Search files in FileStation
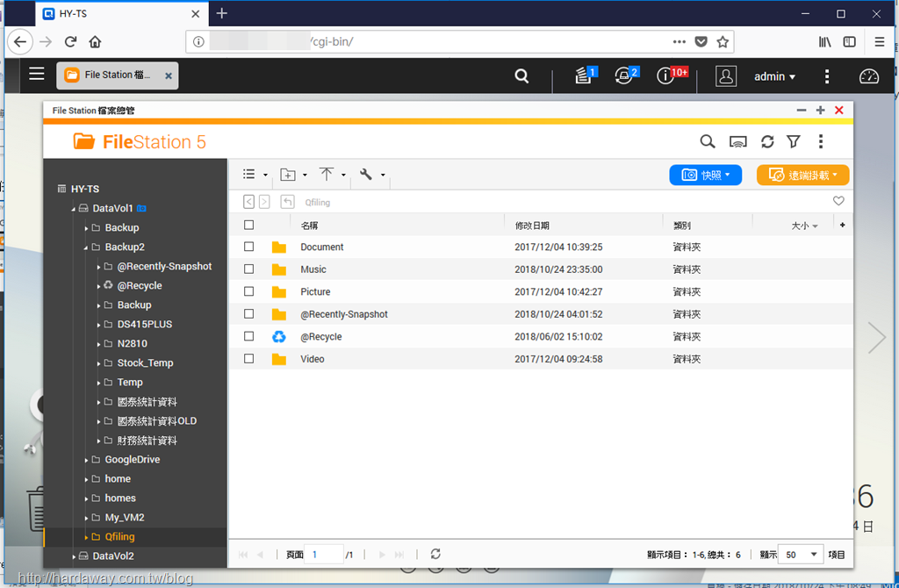The image size is (899, 588). pos(708,141)
